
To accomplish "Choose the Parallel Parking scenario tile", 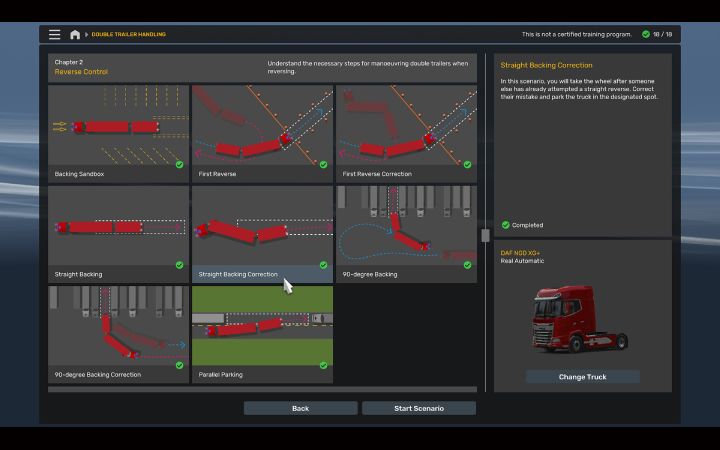I will (x=262, y=333).
